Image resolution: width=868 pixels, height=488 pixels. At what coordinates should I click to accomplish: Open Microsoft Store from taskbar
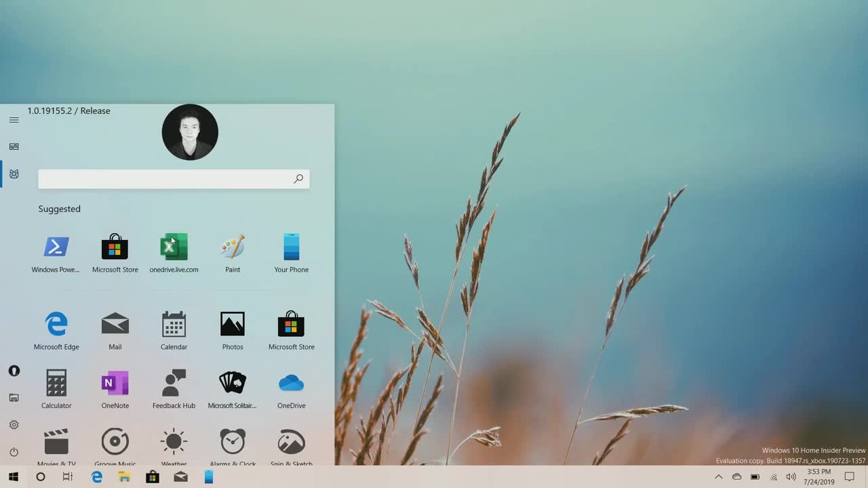pyautogui.click(x=153, y=477)
